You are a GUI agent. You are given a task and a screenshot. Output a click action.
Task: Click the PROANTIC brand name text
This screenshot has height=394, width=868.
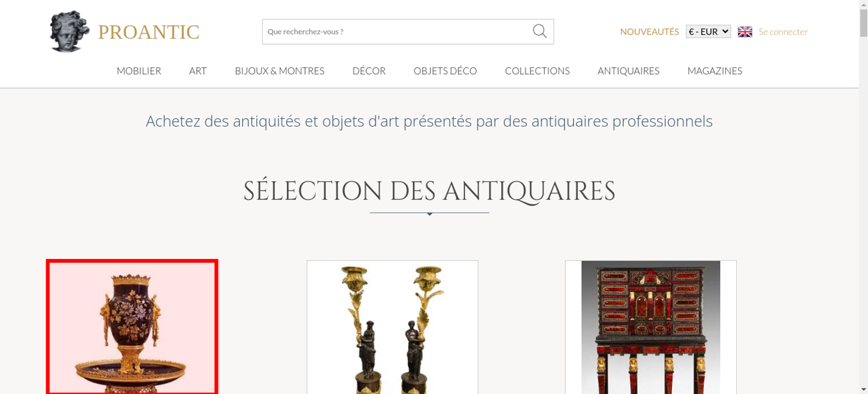tap(148, 32)
